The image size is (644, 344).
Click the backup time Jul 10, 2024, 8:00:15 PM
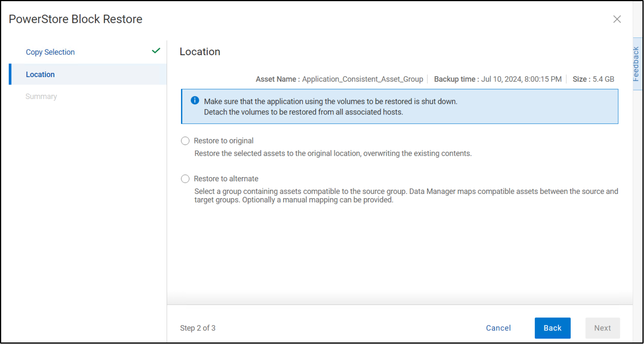(x=521, y=79)
